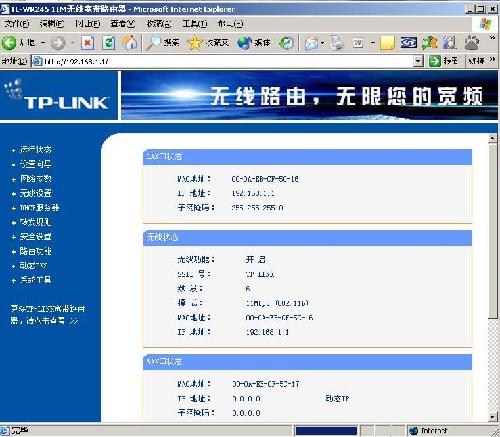Click the IE title bar page icon
This screenshot has height=437, width=500.
pyautogui.click(x=5, y=9)
